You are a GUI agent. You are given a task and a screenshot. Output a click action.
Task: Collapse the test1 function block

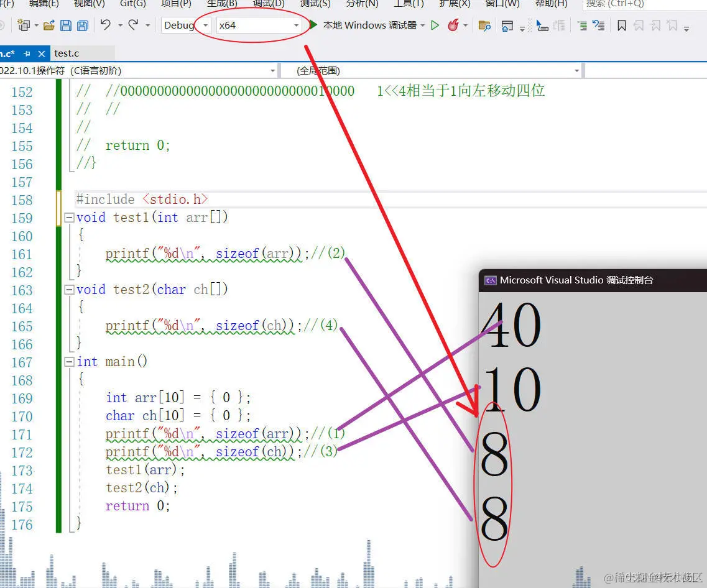70,218
